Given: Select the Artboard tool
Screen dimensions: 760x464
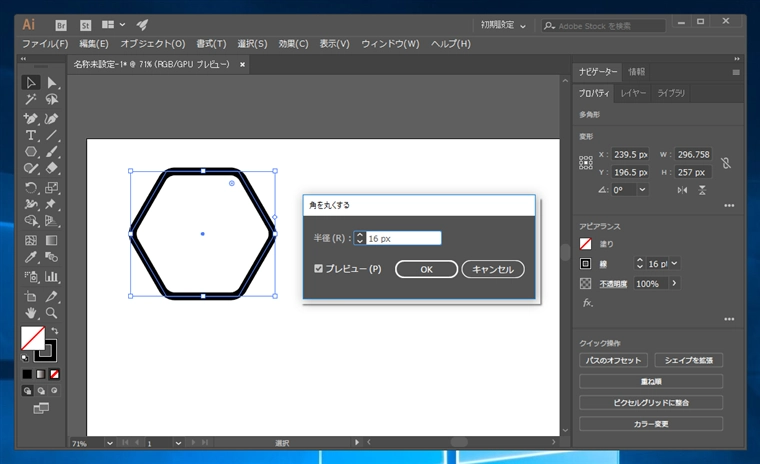Looking at the screenshot, I should click(31, 296).
